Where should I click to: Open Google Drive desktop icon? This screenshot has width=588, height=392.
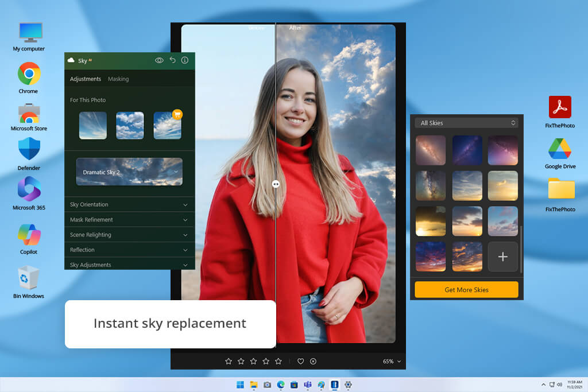click(560, 149)
